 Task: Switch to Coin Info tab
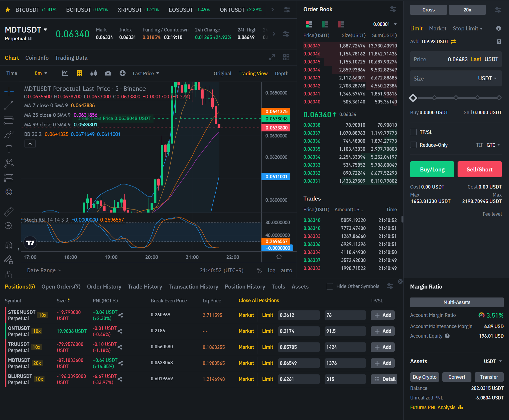tap(37, 58)
